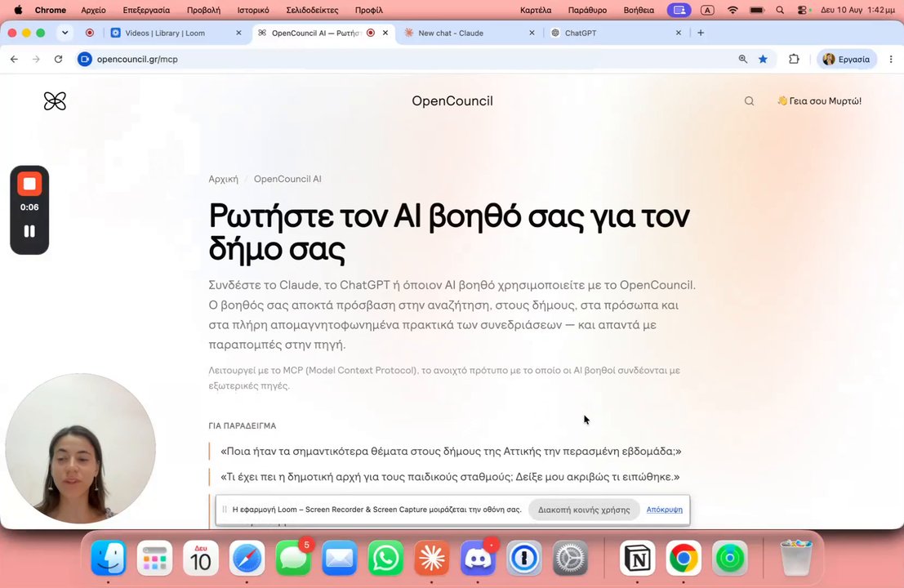Open Calendar from the Dock
Image resolution: width=904 pixels, height=588 pixels.
point(201,558)
